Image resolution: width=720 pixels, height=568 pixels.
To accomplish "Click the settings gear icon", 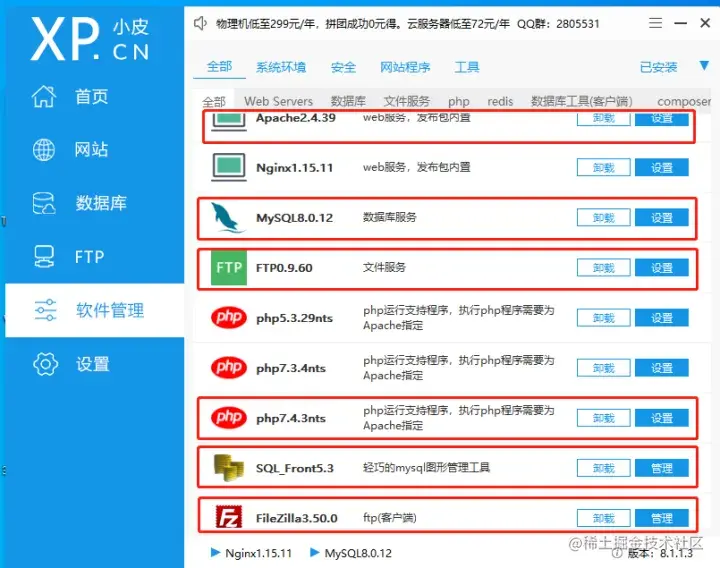I will click(x=45, y=364).
